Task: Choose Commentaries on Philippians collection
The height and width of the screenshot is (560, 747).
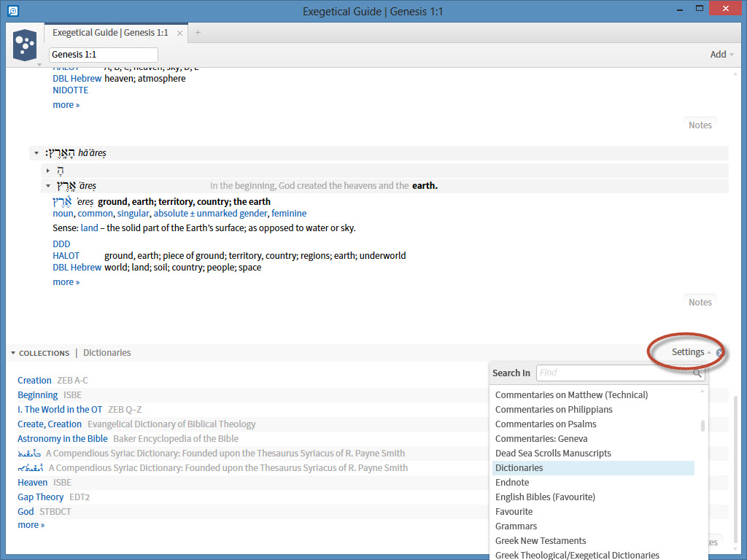Action: point(554,410)
